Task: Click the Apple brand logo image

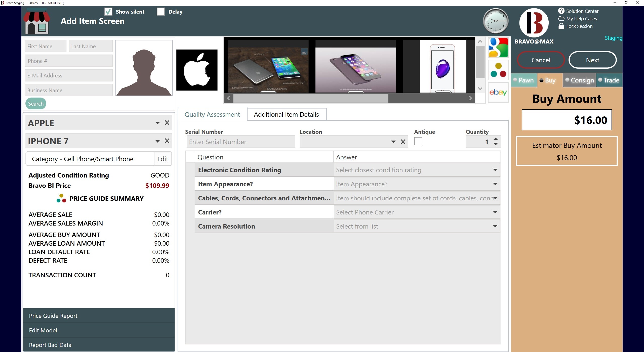Action: [x=197, y=70]
